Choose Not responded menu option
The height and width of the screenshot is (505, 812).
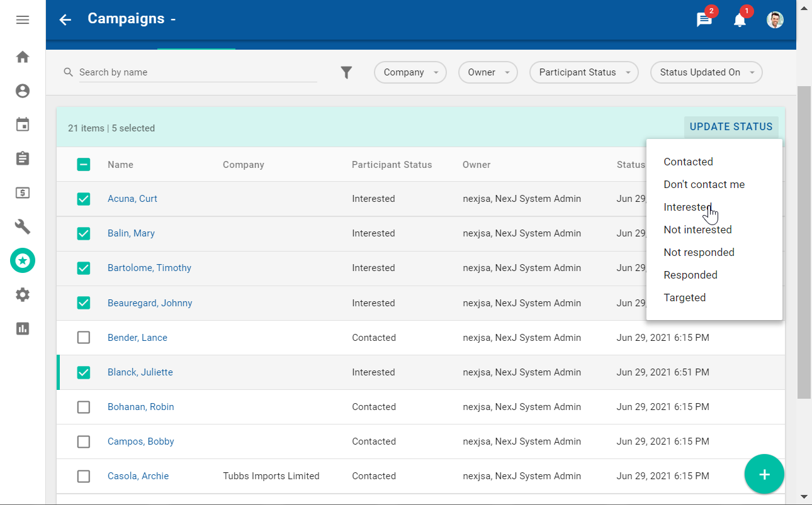[699, 252]
